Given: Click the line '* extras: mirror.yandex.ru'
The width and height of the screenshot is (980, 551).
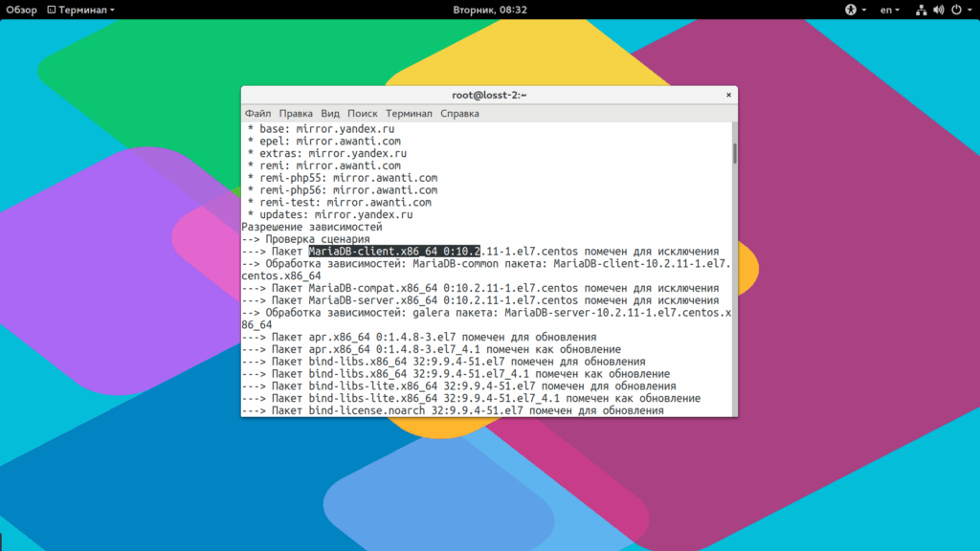Looking at the screenshot, I should click(x=327, y=153).
